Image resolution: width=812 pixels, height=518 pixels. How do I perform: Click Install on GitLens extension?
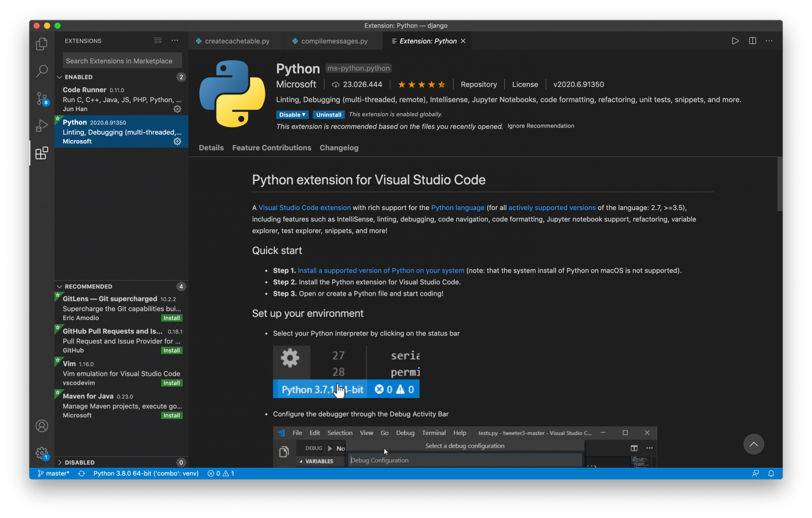click(x=171, y=317)
